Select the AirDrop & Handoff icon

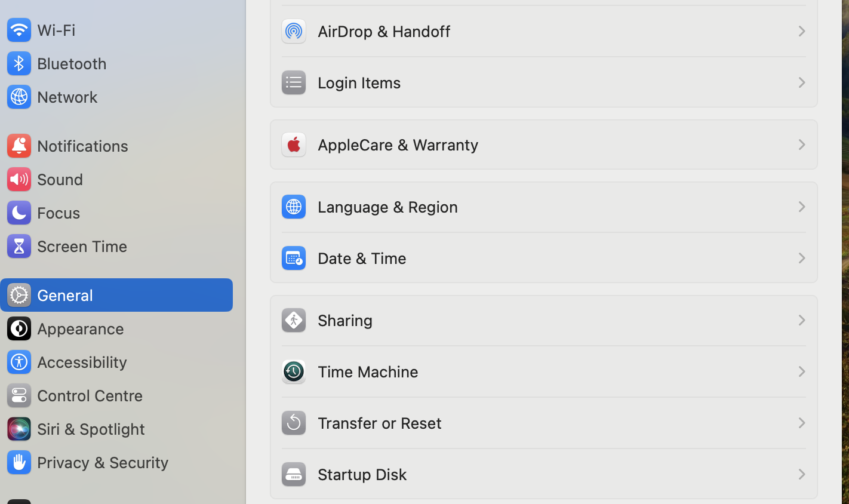click(293, 31)
